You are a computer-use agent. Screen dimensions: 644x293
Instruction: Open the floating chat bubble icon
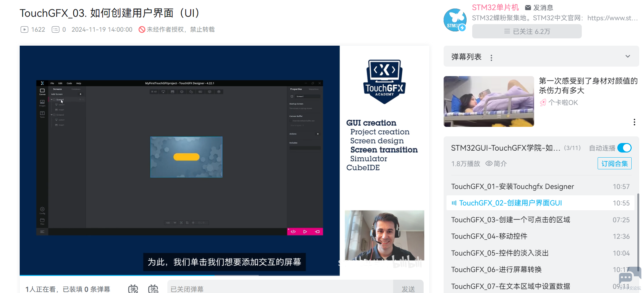click(x=626, y=278)
